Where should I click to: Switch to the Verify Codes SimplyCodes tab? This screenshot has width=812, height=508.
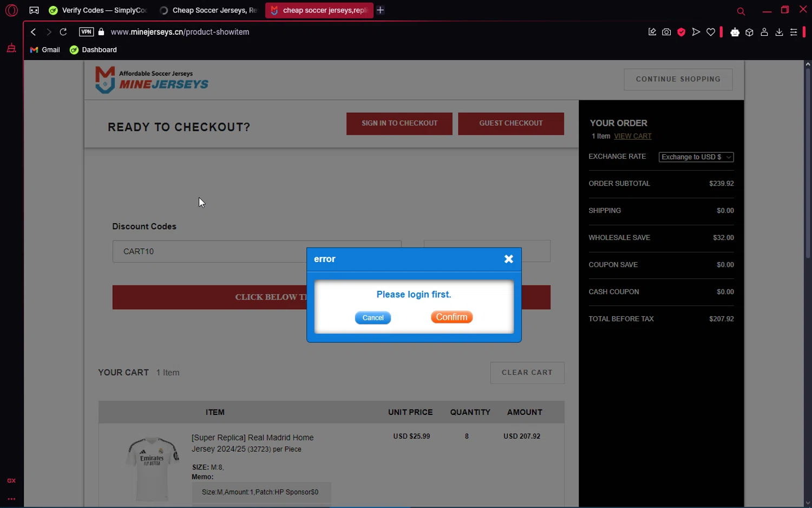[x=98, y=10]
